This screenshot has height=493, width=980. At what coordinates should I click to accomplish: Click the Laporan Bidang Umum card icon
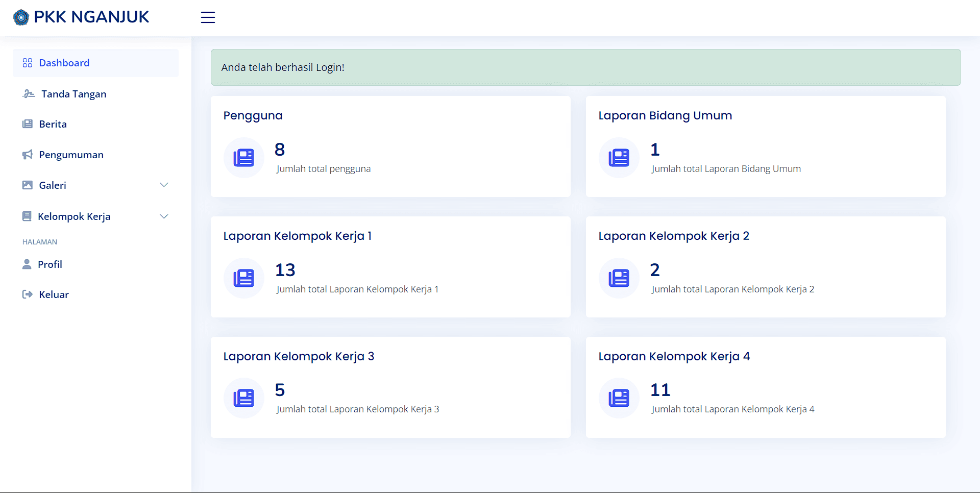tap(619, 158)
